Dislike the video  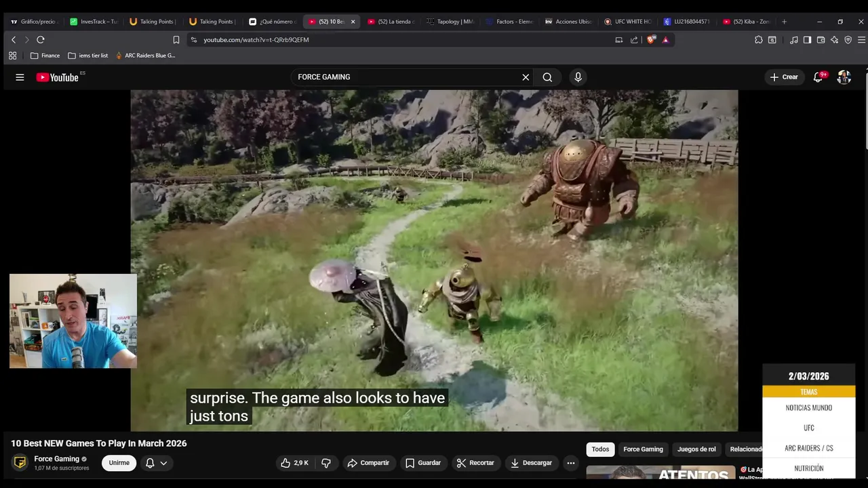(x=326, y=463)
